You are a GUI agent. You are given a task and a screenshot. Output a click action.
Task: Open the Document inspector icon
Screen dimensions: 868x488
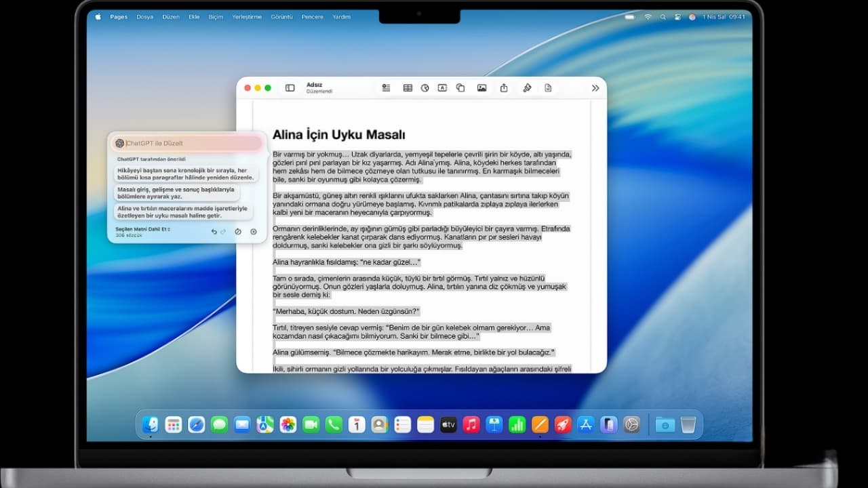[548, 88]
